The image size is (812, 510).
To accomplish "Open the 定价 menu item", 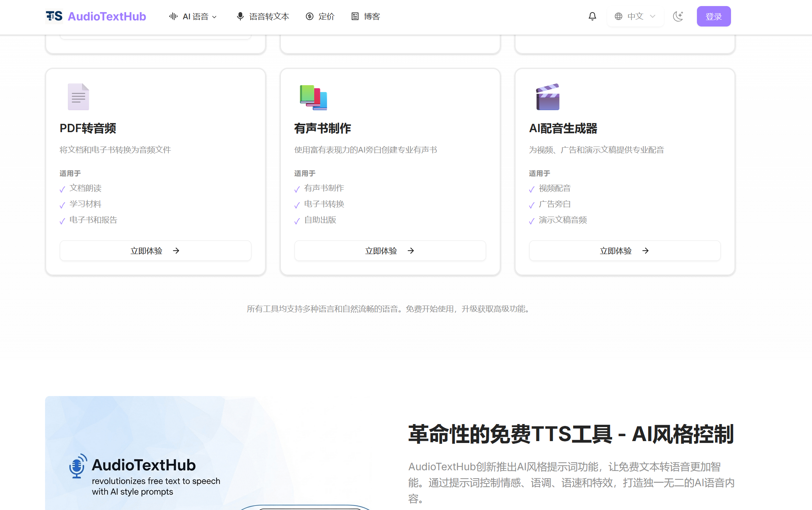I will point(320,16).
